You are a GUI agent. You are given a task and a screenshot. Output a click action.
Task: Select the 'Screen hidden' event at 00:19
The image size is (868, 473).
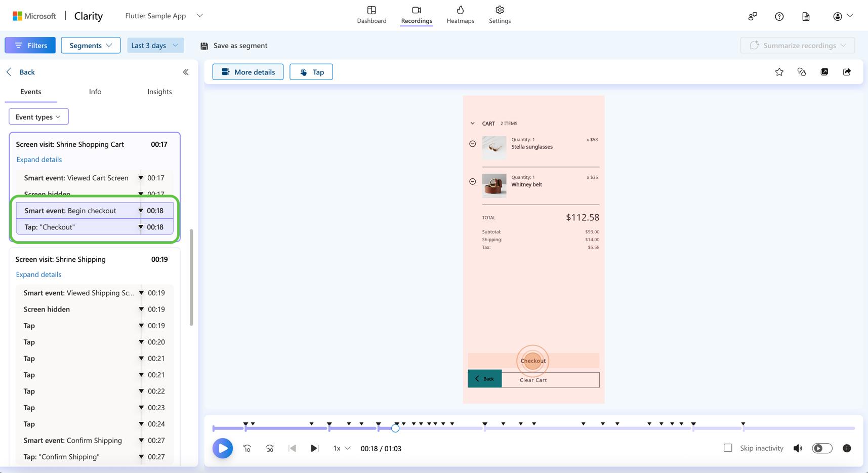click(95, 309)
